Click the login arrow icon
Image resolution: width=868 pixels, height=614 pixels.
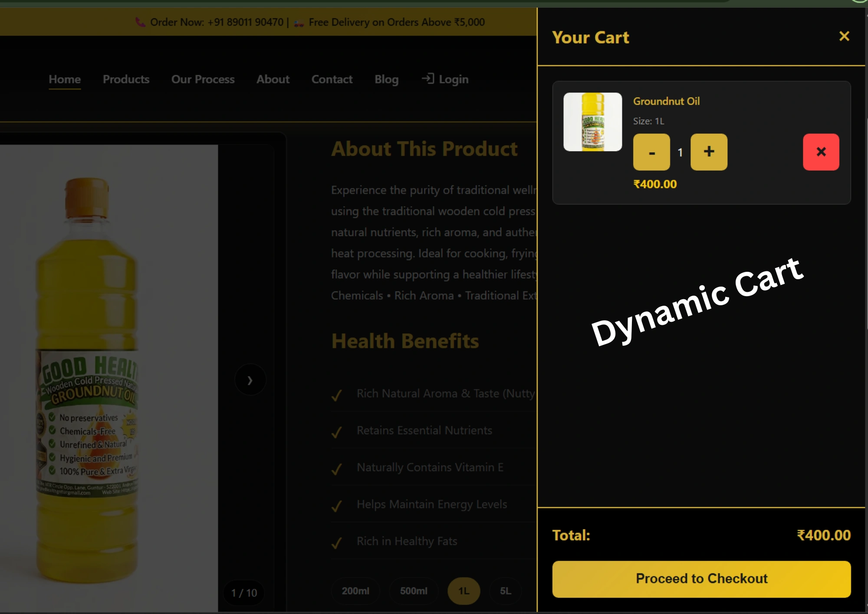tap(428, 79)
